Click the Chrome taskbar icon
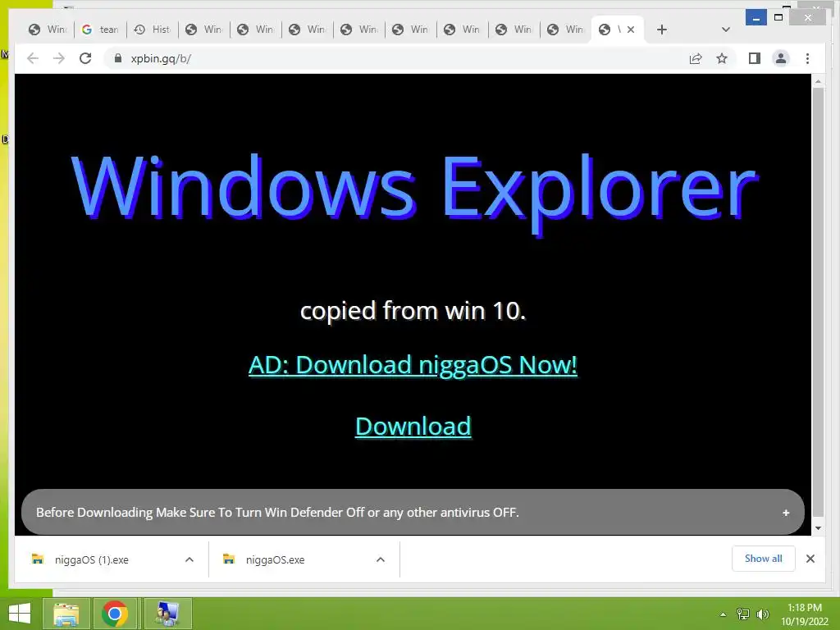Viewport: 840px width, 630px height. click(115, 614)
